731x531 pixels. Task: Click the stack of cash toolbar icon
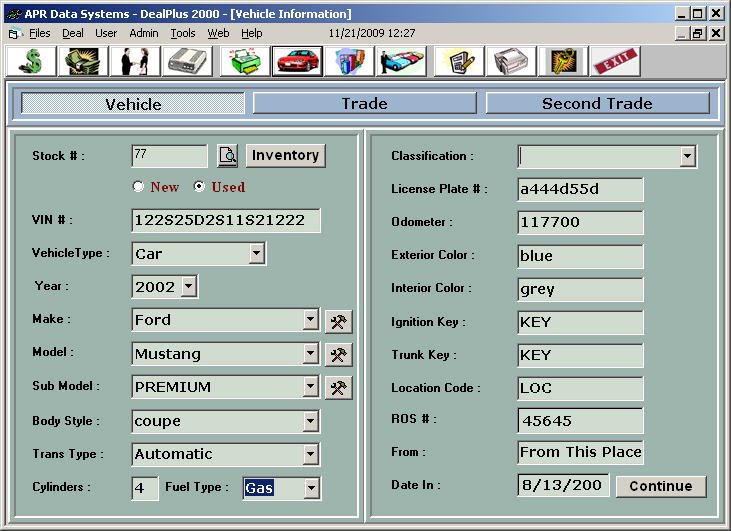tap(83, 62)
